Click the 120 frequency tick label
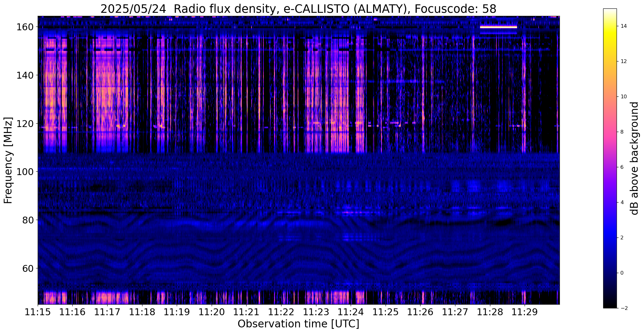The image size is (644, 333). (25, 124)
